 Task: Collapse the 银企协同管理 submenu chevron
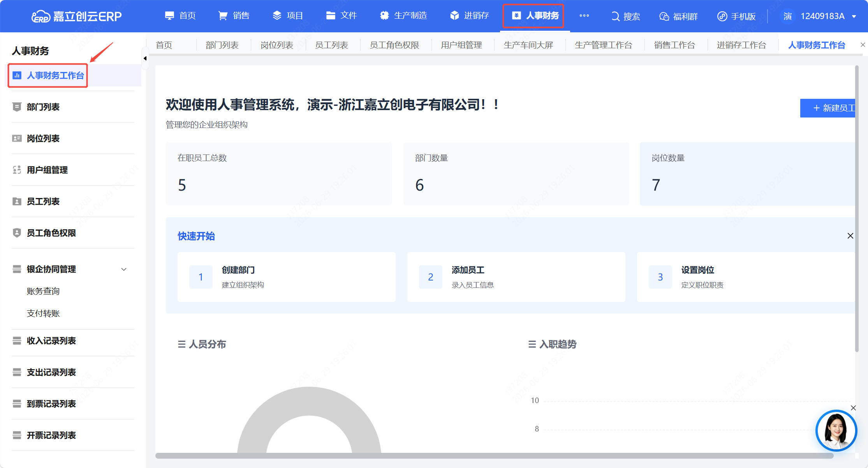(x=124, y=269)
